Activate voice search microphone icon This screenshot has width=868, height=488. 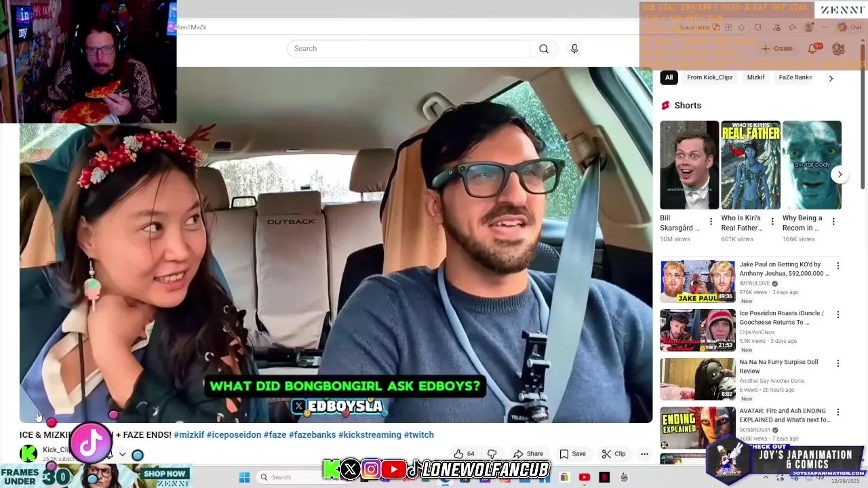coord(574,49)
